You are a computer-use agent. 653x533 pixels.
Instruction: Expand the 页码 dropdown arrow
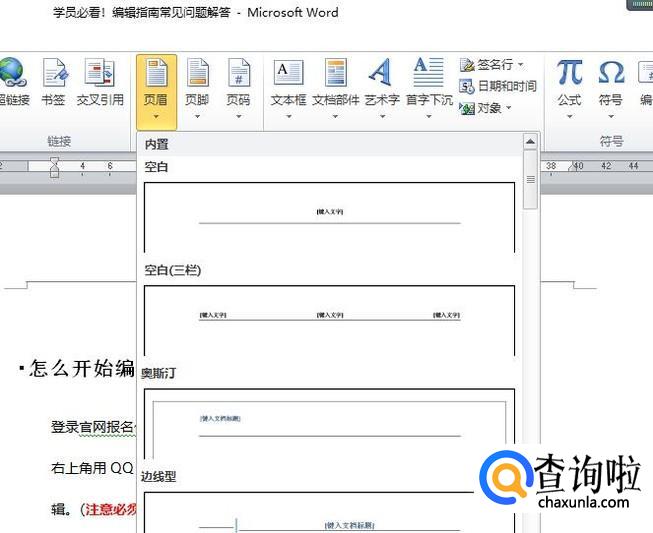point(239,117)
